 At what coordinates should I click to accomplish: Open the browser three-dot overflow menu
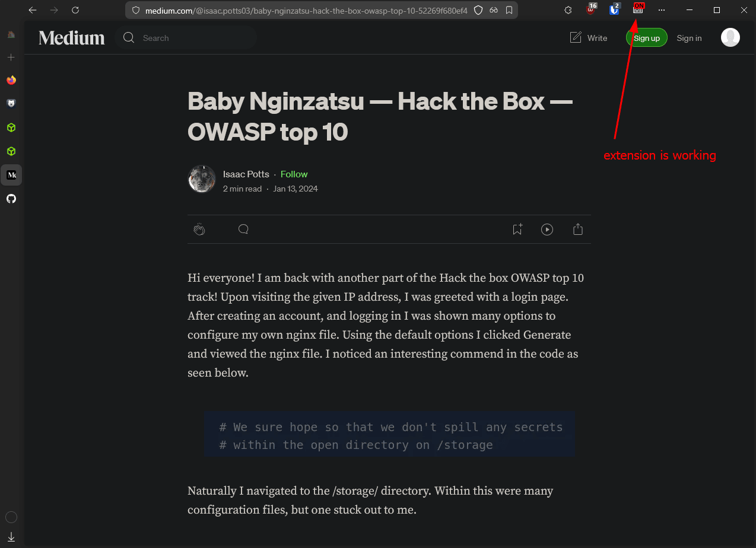(x=662, y=10)
